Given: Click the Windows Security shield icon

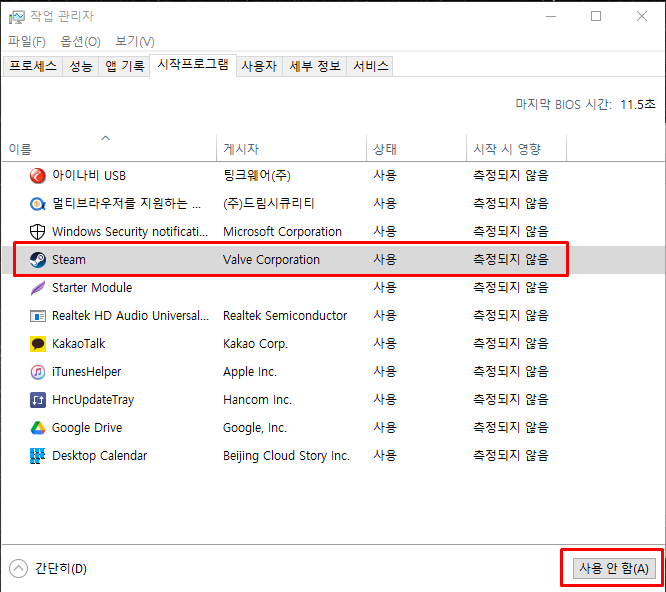Looking at the screenshot, I should [x=37, y=232].
